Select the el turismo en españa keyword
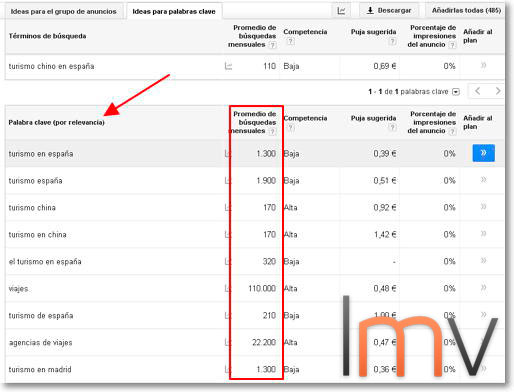The height and width of the screenshot is (392, 514). coord(45,262)
